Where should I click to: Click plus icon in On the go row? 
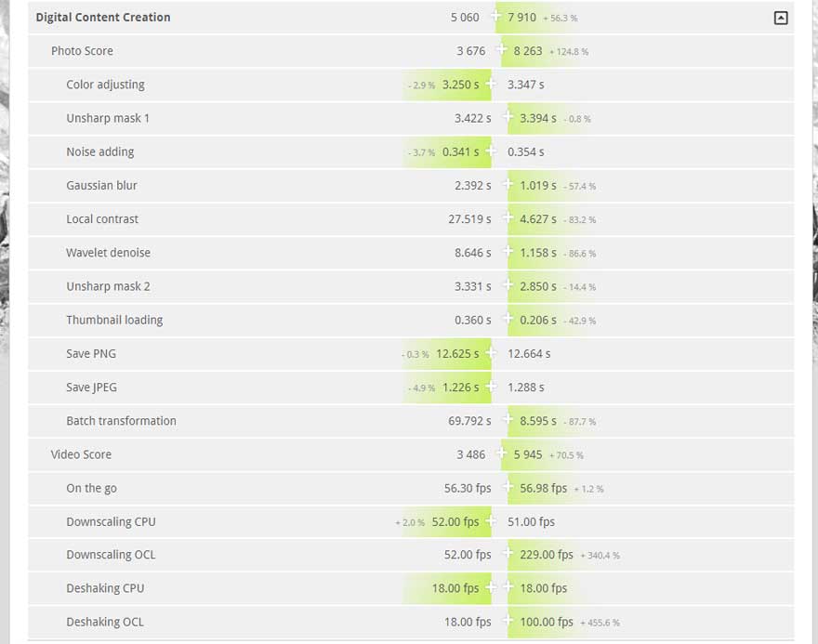[508, 487]
